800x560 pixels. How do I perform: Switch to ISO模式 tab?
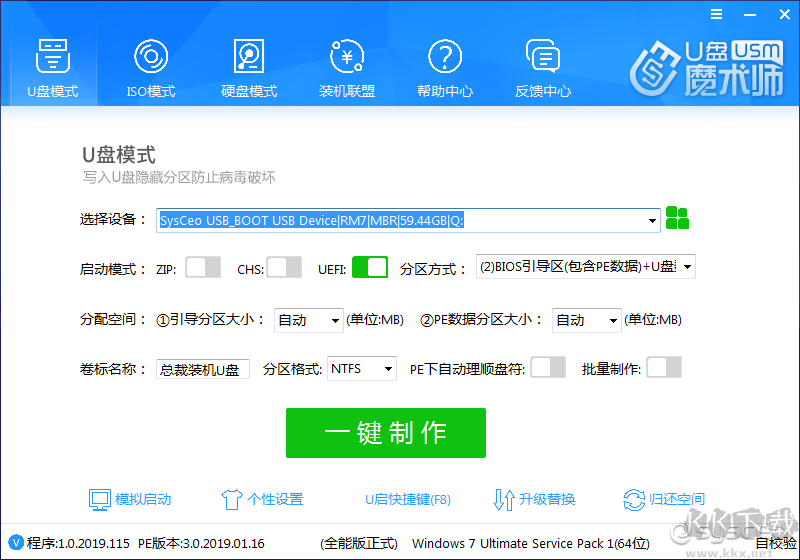click(x=150, y=67)
